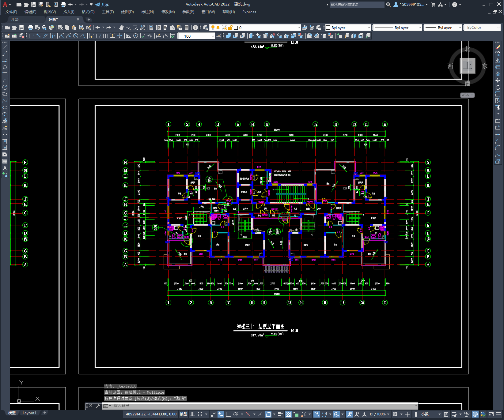
Task: Toggle ortho mode in status bar
Action: coord(228,414)
